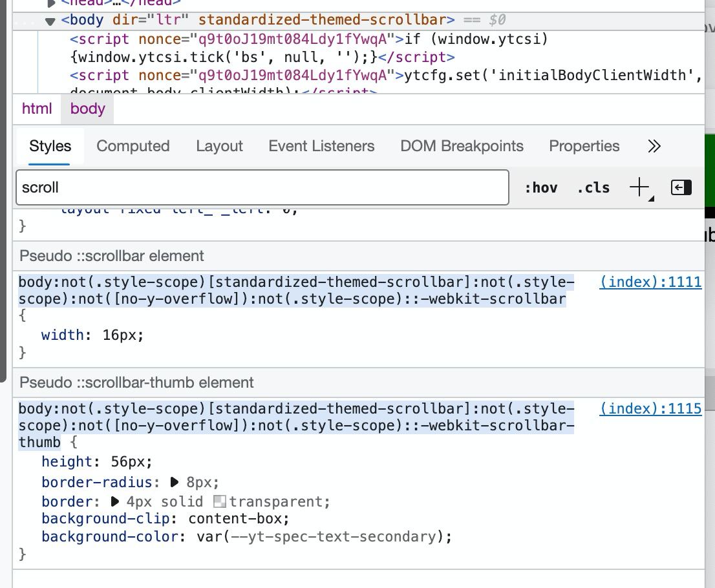Viewport: 715px width, 588px height.
Task: Open the (index):1111 source link
Action: click(x=650, y=282)
